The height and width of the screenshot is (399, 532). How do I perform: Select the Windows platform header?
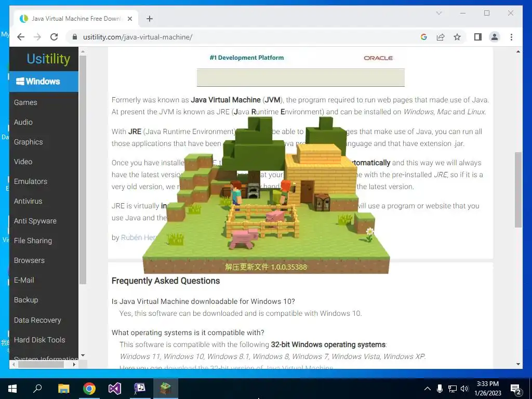click(44, 82)
